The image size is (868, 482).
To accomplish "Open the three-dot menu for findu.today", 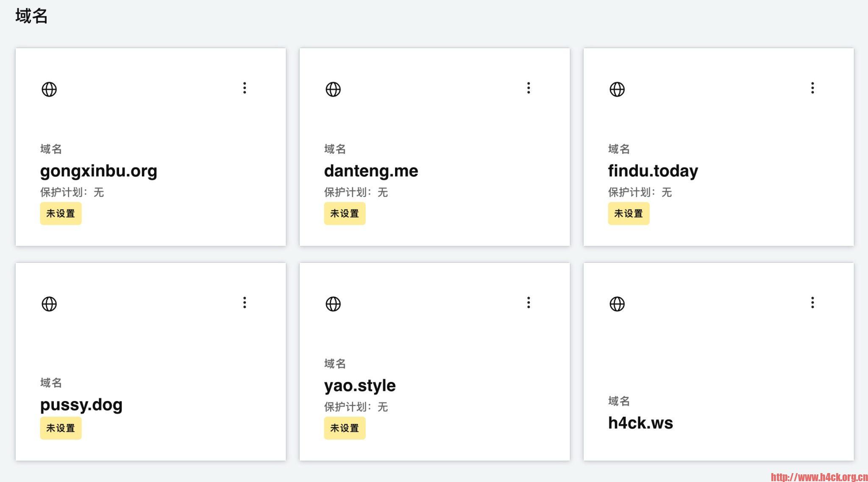I will (x=812, y=88).
